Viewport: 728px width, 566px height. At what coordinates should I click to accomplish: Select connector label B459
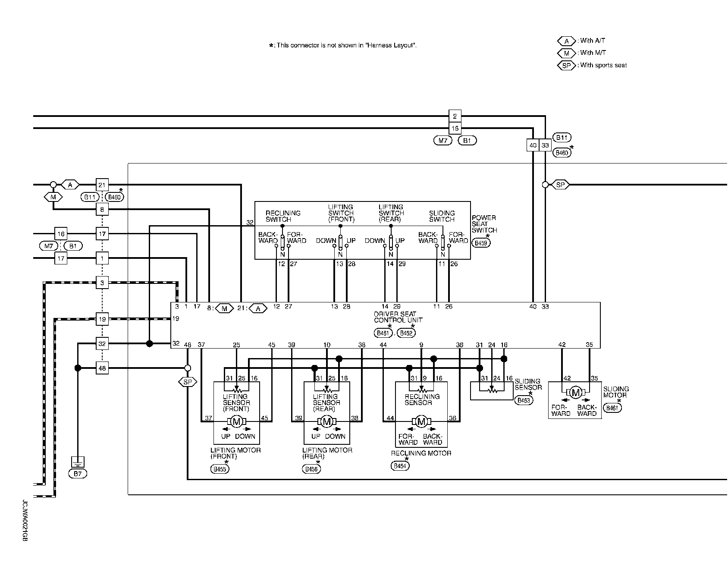[x=481, y=243]
